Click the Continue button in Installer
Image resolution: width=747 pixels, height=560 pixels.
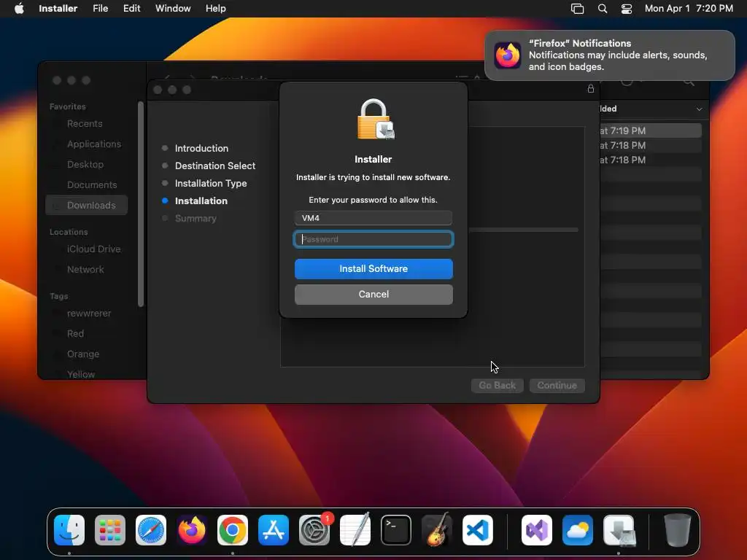[x=557, y=385]
